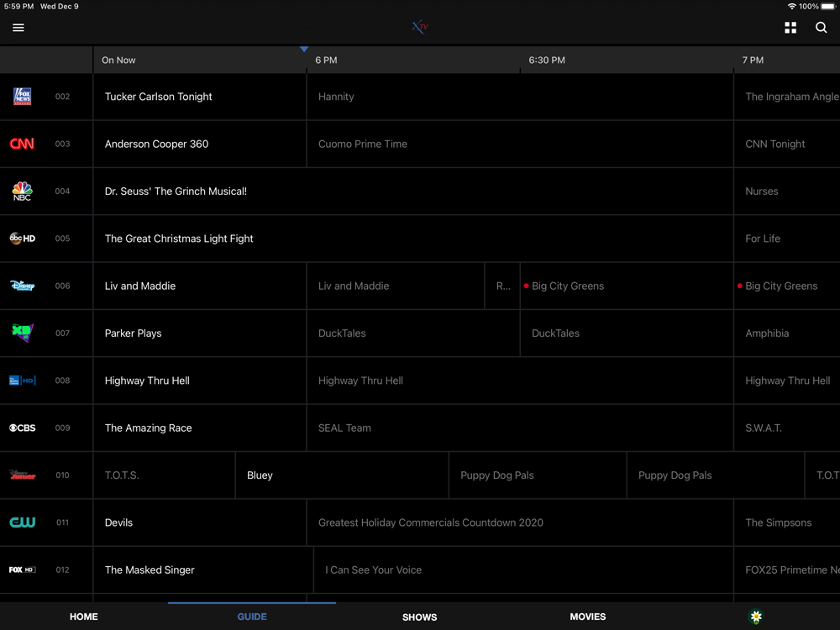Open Tucker Carlson Tonight on Fox News
This screenshot has height=630, width=840.
pos(200,97)
